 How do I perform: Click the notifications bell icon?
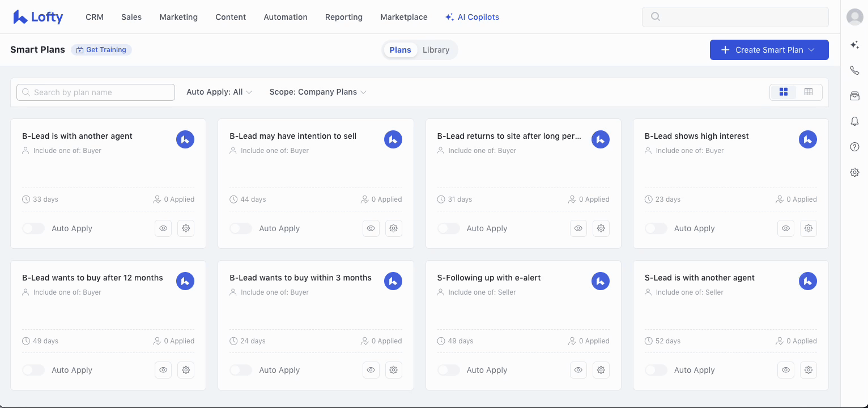click(x=854, y=121)
